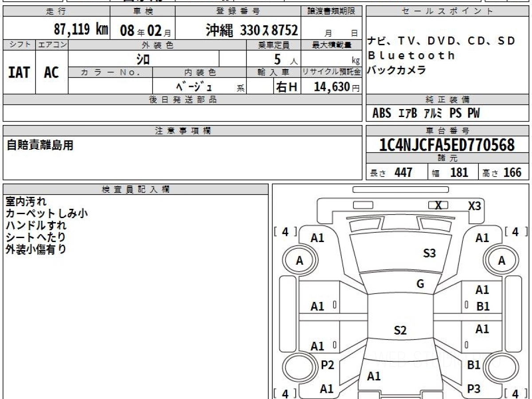Click the 純正装備 header

[448, 100]
